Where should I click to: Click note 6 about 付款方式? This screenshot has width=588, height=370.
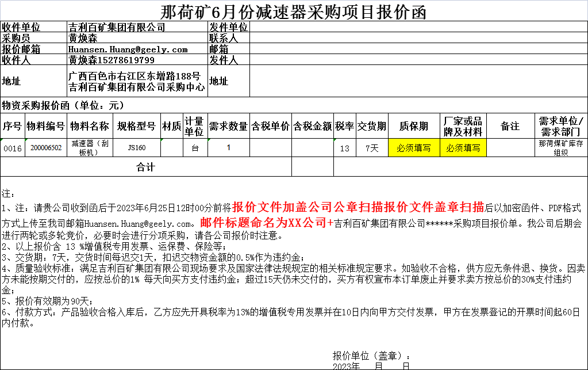[291, 318]
